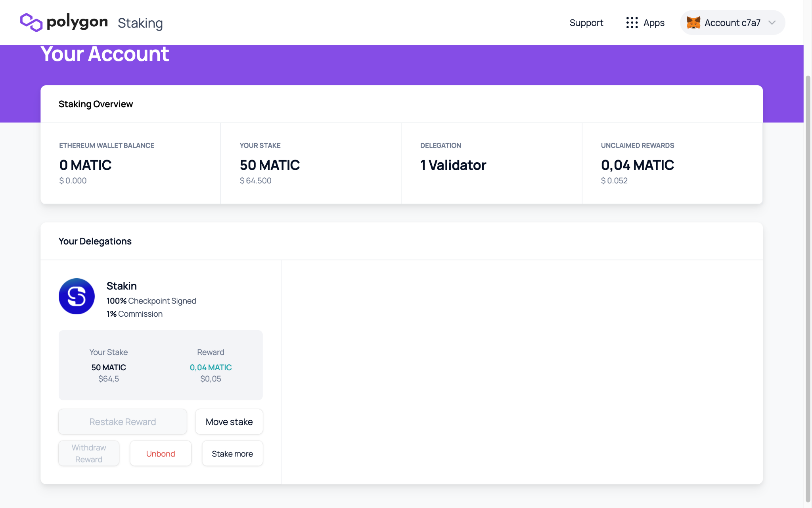
Task: Click the red Unbond button
Action: coord(161,453)
